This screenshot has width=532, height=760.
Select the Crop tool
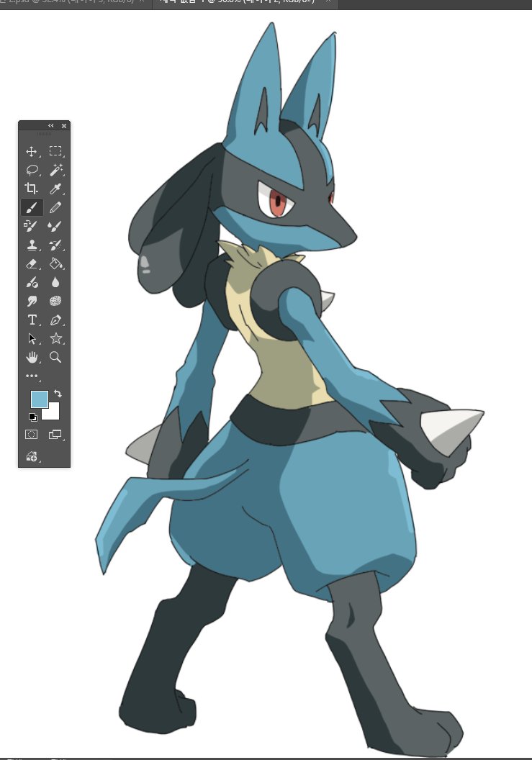(32, 189)
